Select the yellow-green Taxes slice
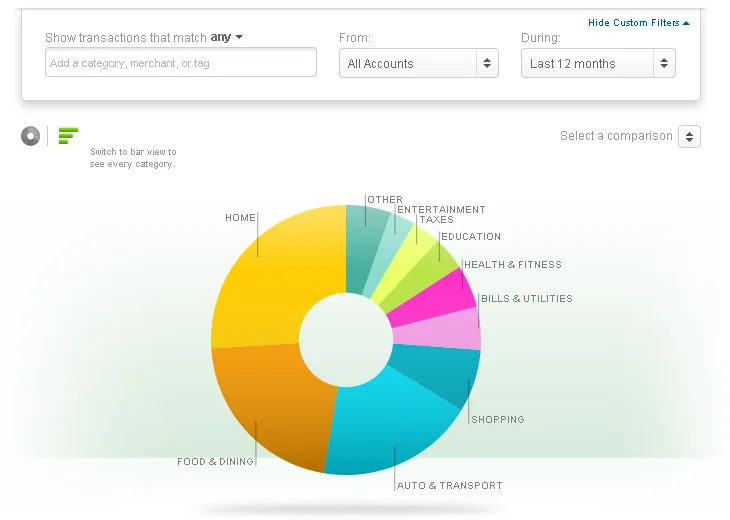 coord(404,265)
